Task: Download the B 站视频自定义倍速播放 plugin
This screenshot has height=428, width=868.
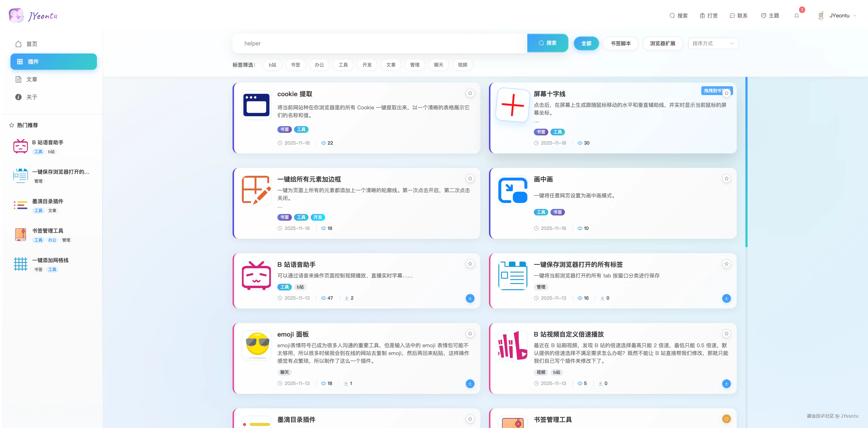Action: click(726, 384)
